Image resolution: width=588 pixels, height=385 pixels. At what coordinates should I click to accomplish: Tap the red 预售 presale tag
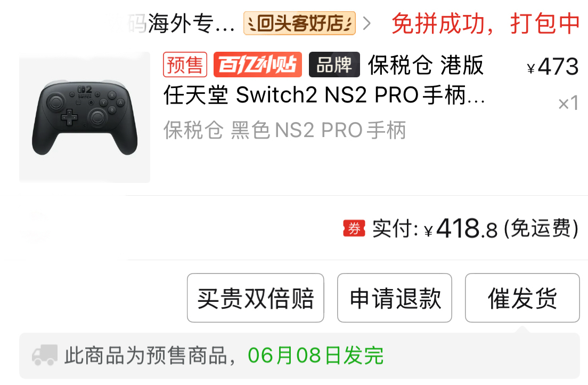pos(185,65)
